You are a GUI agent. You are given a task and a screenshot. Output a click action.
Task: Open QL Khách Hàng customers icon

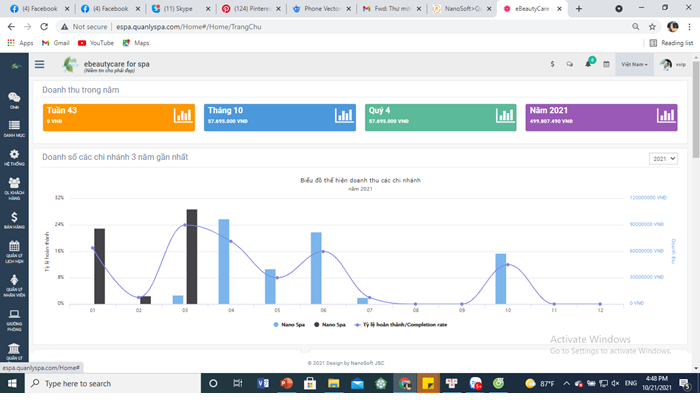pyautogui.click(x=14, y=188)
